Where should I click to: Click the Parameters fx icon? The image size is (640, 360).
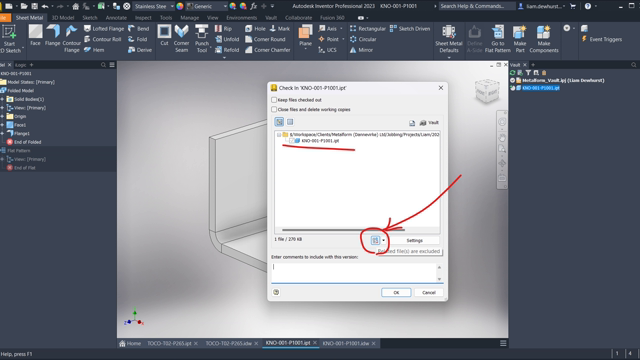pos(253,6)
